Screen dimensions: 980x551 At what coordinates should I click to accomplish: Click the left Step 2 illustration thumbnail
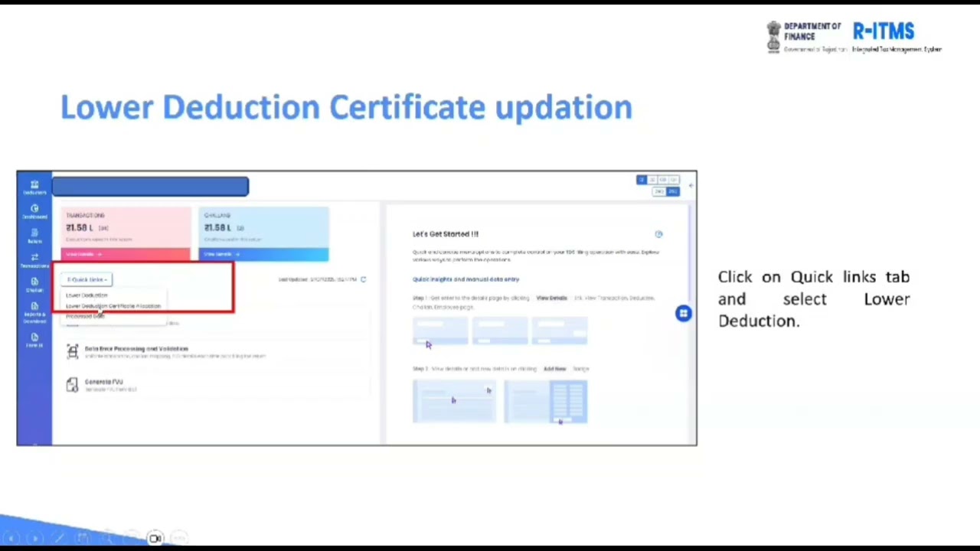(454, 401)
